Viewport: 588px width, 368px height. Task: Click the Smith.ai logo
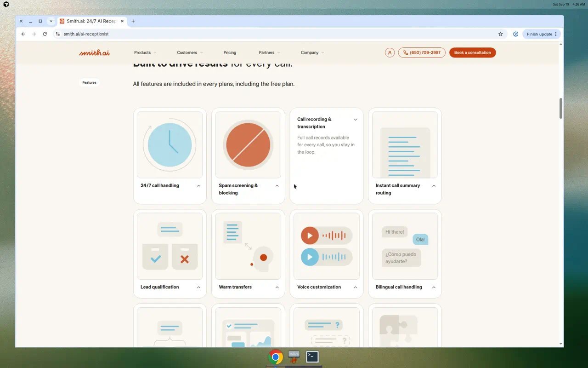[x=94, y=52]
